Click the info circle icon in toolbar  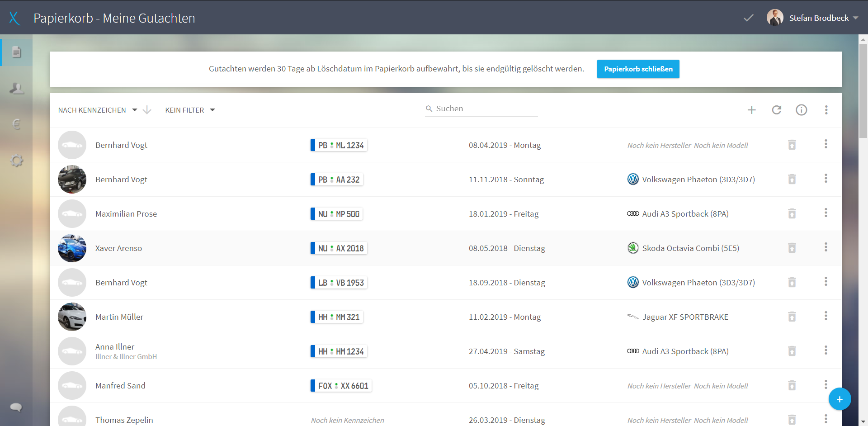tap(802, 110)
